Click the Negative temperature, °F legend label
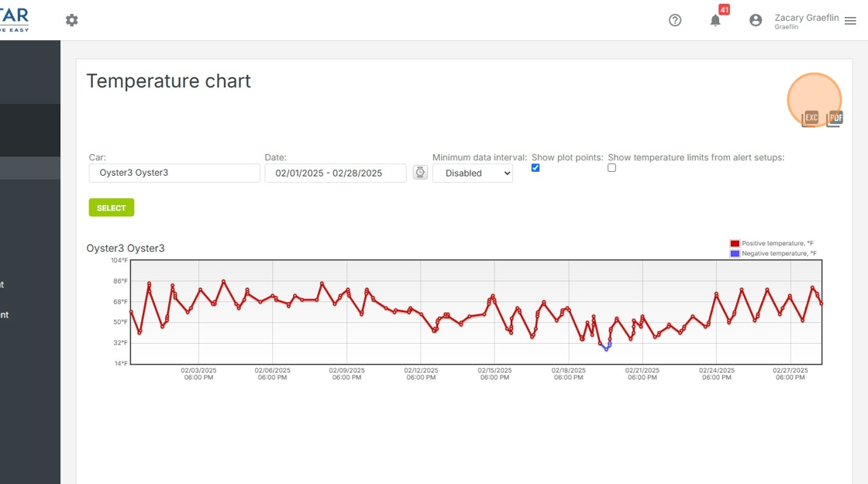This screenshot has width=868, height=484. click(779, 253)
